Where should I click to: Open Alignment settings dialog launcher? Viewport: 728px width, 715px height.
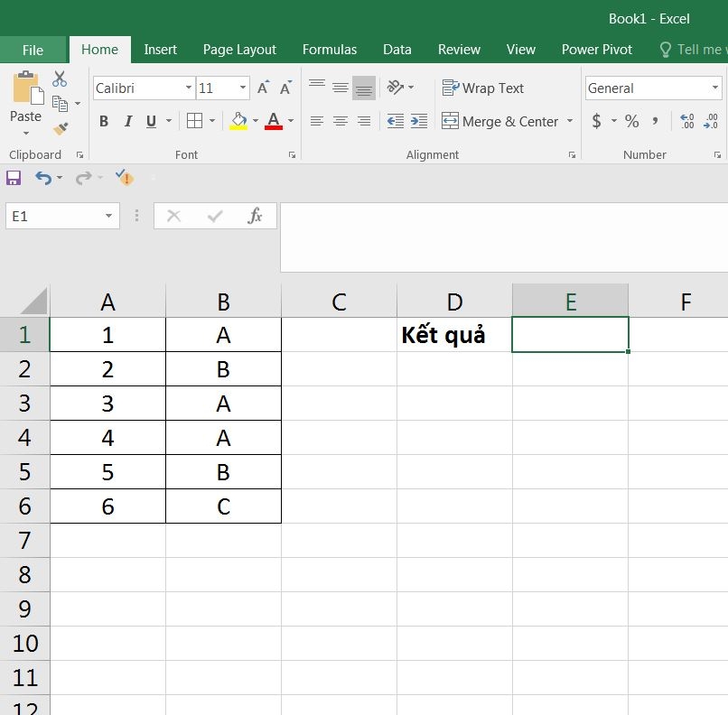tap(572, 155)
